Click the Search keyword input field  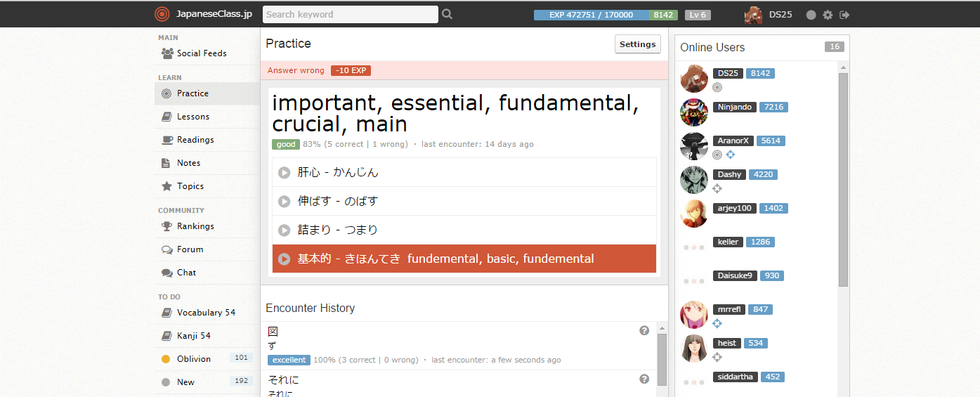350,14
